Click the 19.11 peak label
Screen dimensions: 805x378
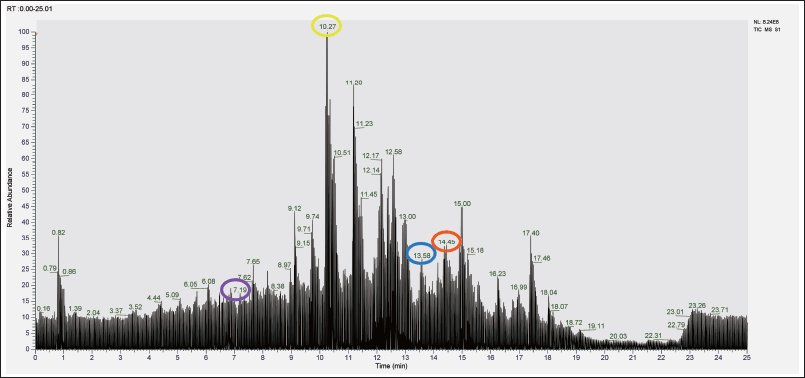pyautogui.click(x=597, y=326)
